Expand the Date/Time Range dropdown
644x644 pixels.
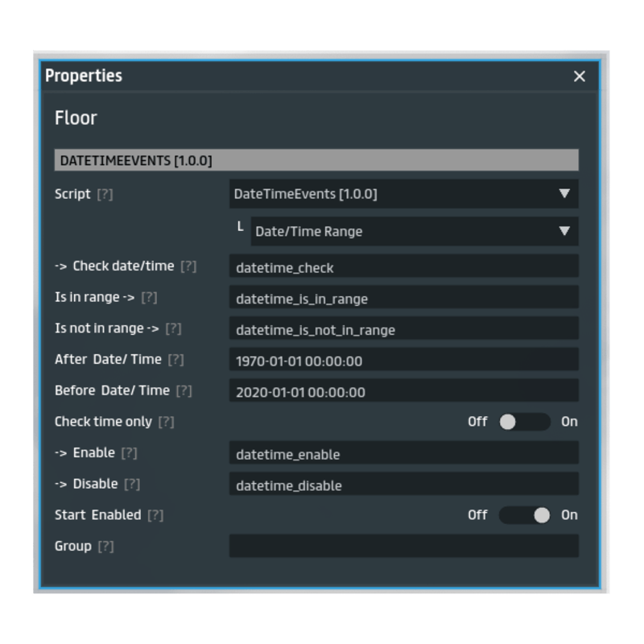(x=414, y=231)
